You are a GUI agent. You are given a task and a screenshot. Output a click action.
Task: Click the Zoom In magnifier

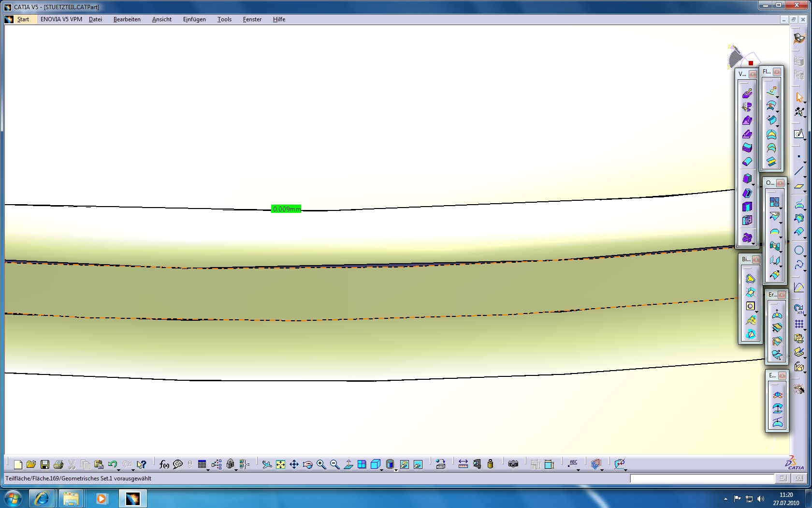pos(321,464)
